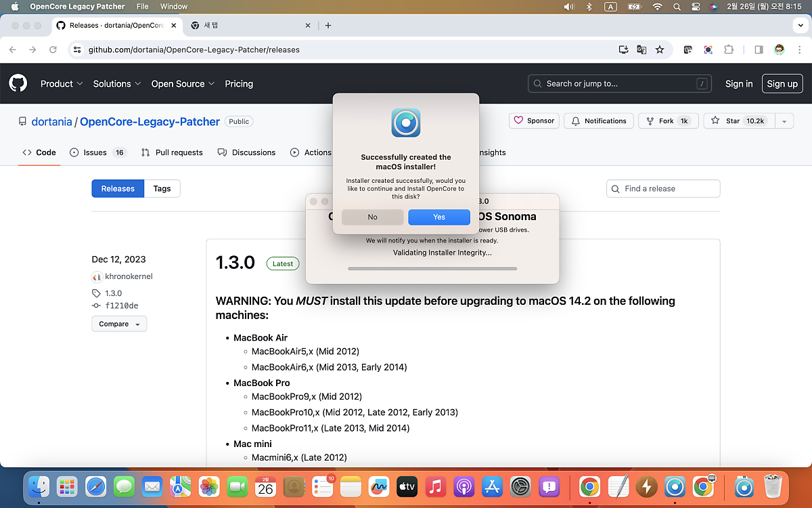Image resolution: width=812 pixels, height=508 pixels.
Task: Click No in the installer success dialog
Action: point(372,217)
